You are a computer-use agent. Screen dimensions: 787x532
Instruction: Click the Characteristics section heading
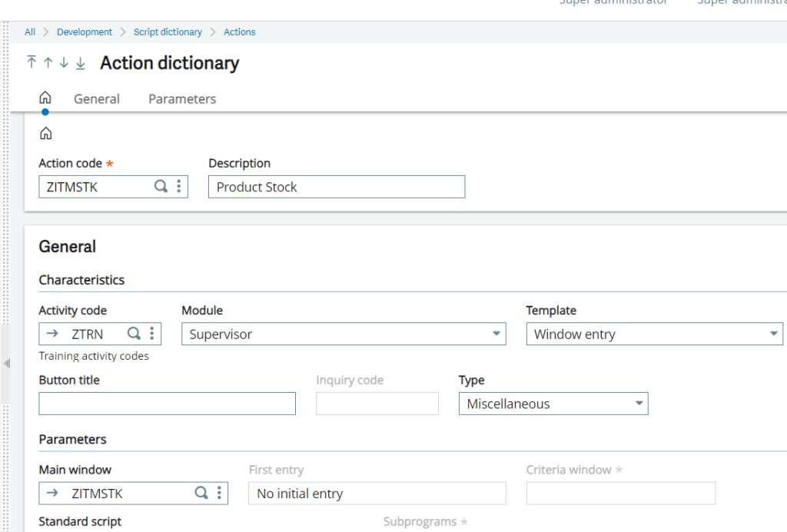point(81,280)
